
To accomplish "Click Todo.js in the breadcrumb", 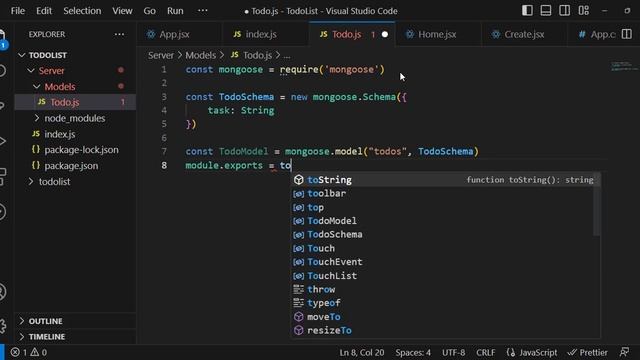I will tap(251, 55).
